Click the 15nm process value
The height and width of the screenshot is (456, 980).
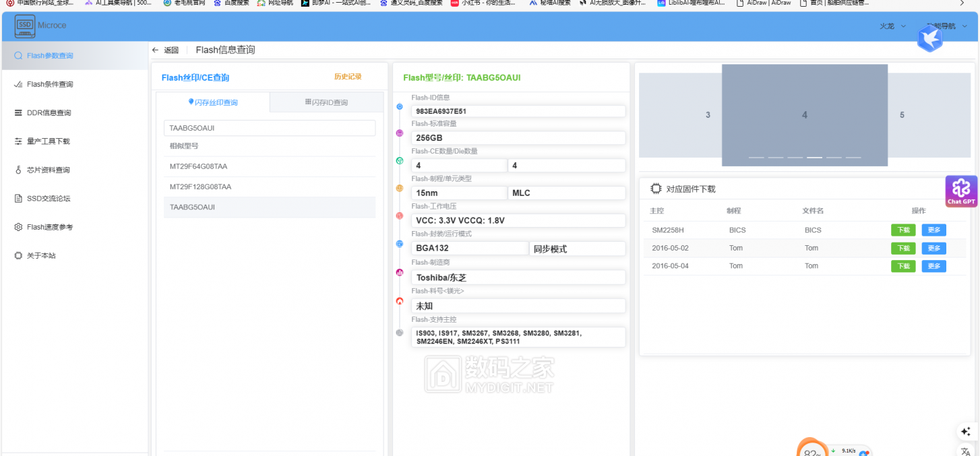459,193
